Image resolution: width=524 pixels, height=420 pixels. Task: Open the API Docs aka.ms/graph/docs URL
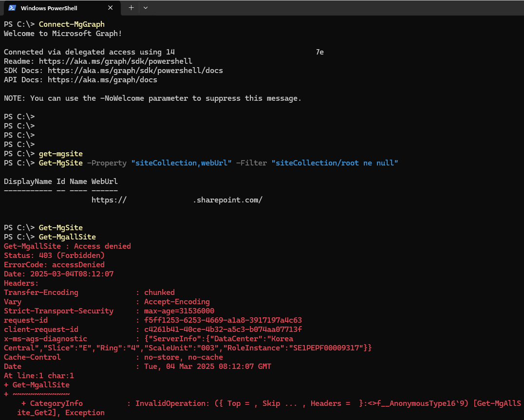tap(102, 80)
